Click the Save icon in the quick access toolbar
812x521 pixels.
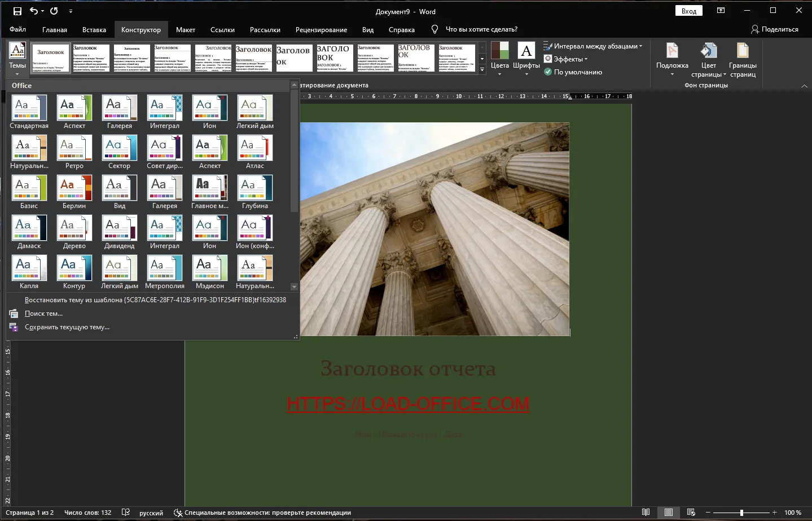pyautogui.click(x=17, y=11)
